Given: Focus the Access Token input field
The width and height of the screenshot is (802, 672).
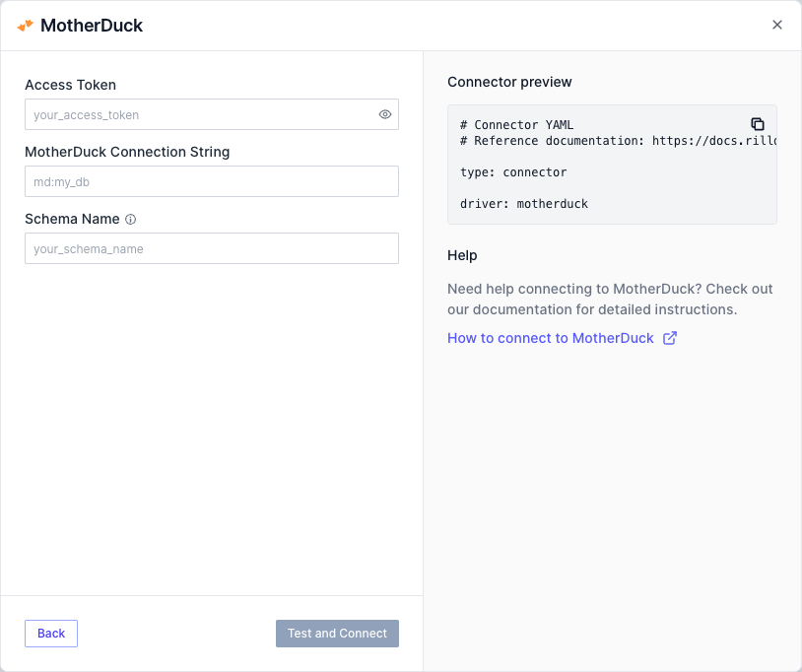Looking at the screenshot, I should [x=212, y=114].
